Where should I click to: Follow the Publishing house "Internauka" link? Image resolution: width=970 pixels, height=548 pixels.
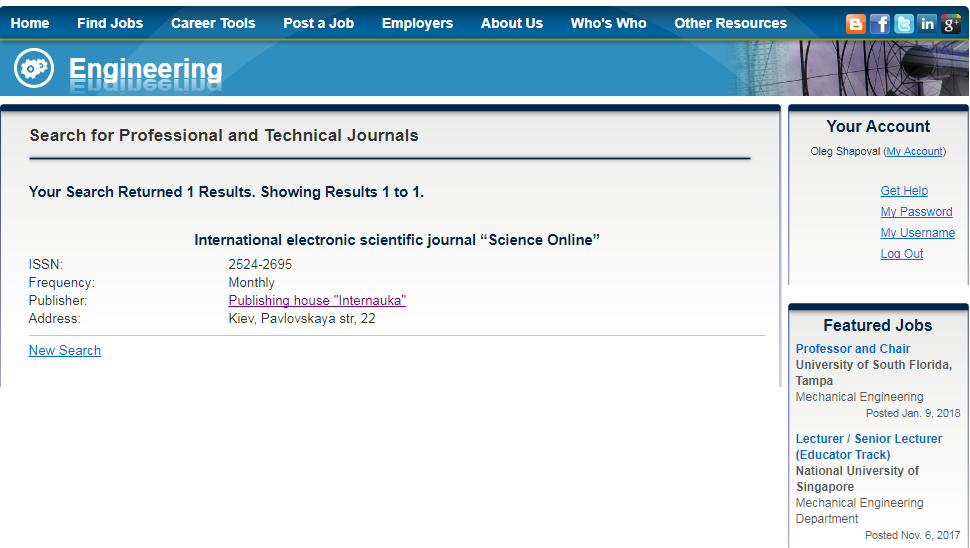coord(317,301)
